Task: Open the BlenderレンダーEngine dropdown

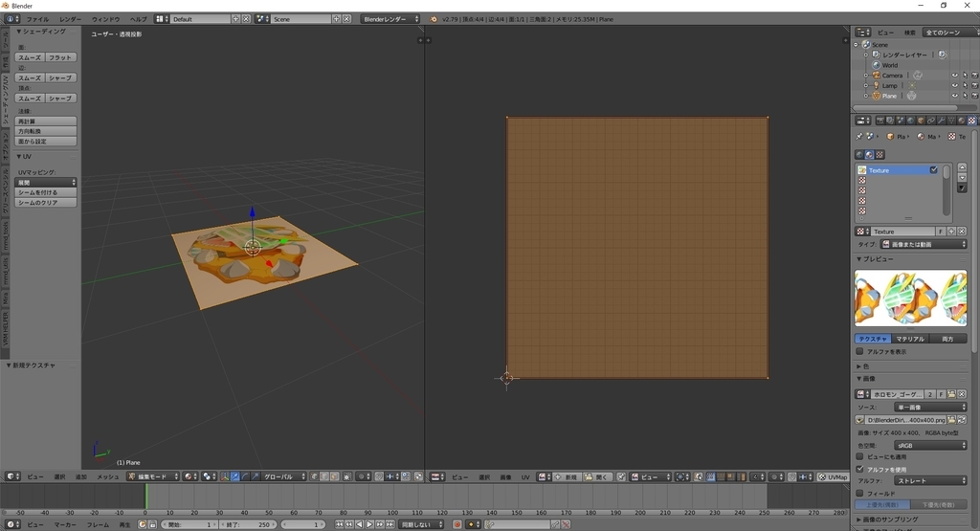Action: [x=390, y=19]
